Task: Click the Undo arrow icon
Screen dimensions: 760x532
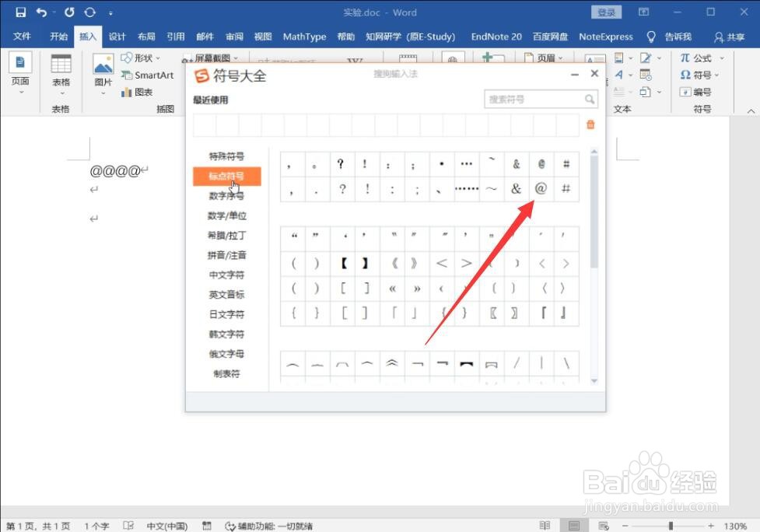Action: click(x=42, y=12)
